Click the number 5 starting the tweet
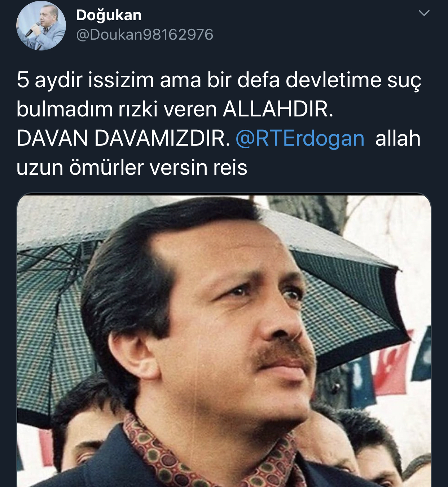Screen dimensions: 448x487 pyautogui.click(x=22, y=80)
